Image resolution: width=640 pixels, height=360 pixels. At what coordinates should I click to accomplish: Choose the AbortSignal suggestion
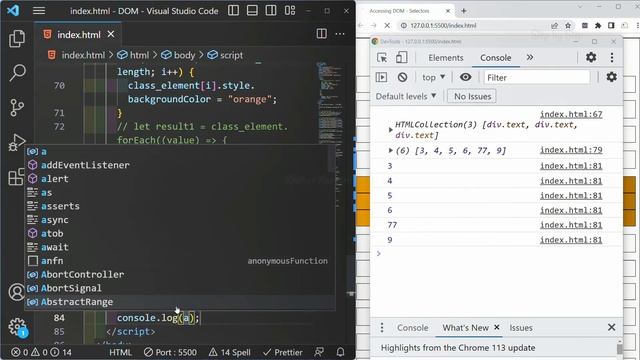pyautogui.click(x=180, y=288)
